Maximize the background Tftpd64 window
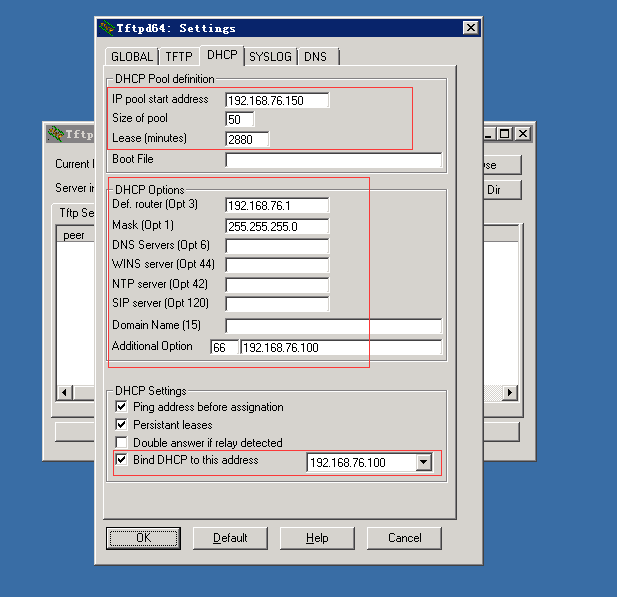The width and height of the screenshot is (617, 597). pos(504,134)
